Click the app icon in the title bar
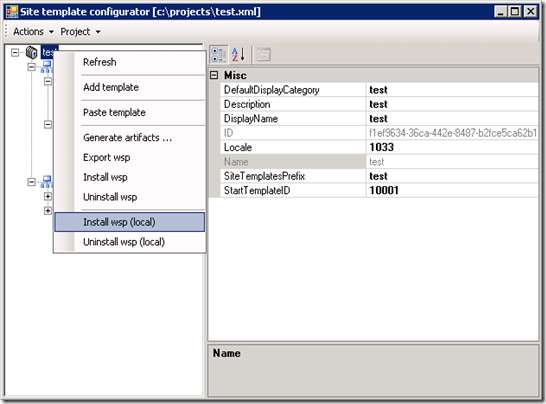 pyautogui.click(x=12, y=12)
